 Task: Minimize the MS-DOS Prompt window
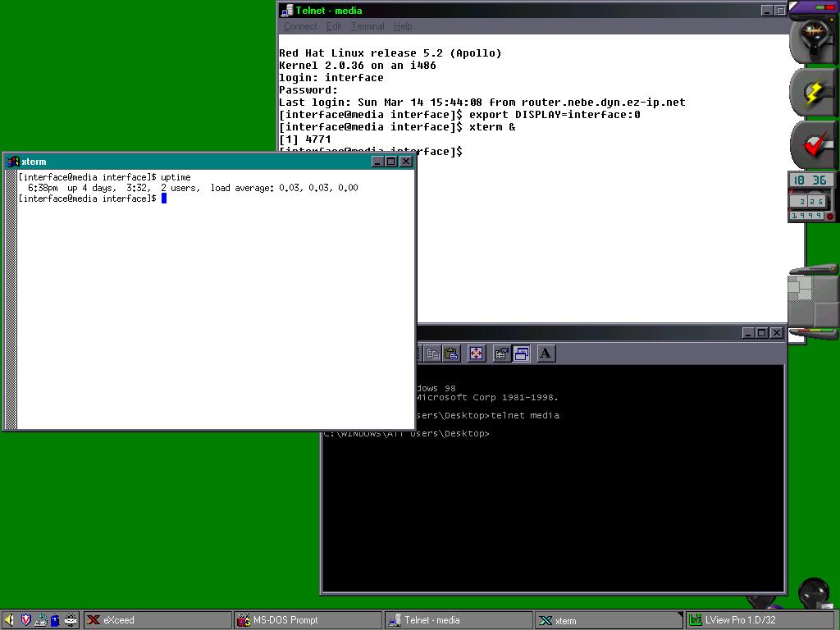[x=748, y=333]
